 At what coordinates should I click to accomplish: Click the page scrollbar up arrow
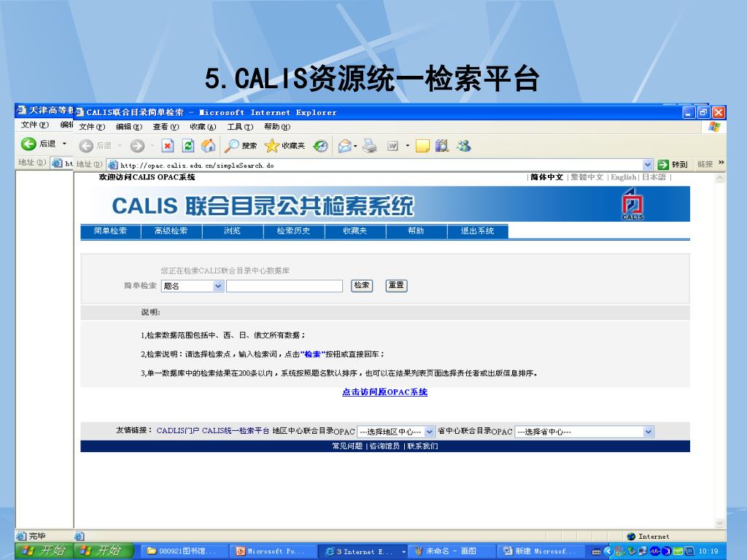click(720, 178)
